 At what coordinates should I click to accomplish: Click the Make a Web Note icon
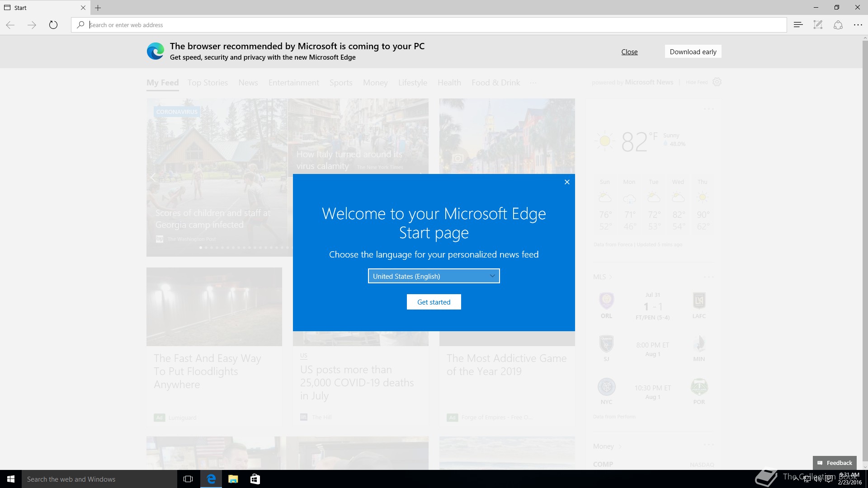click(x=818, y=25)
